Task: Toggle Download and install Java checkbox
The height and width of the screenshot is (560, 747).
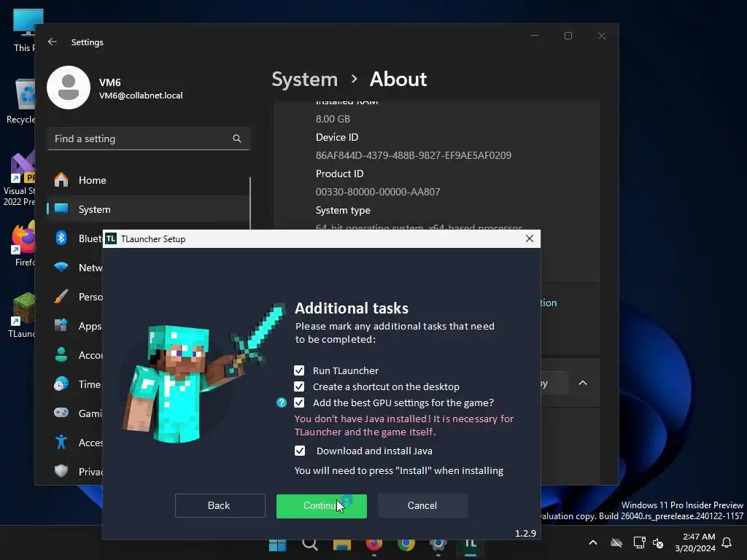Action: point(300,451)
